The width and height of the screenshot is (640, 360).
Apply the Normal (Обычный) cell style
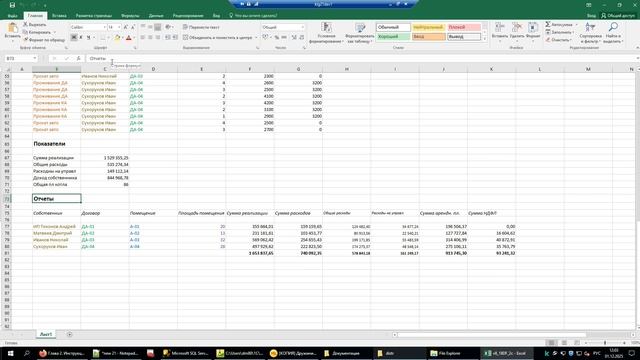(393, 27)
